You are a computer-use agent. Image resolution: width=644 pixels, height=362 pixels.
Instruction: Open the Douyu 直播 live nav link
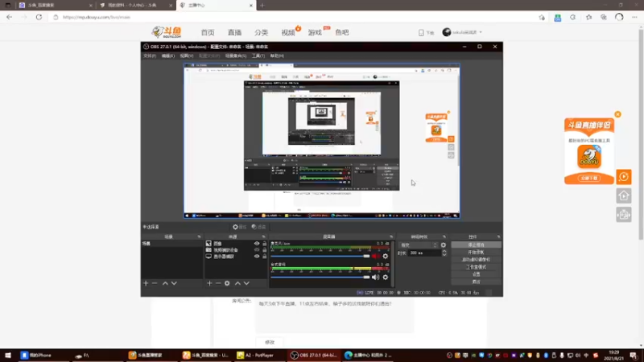234,32
